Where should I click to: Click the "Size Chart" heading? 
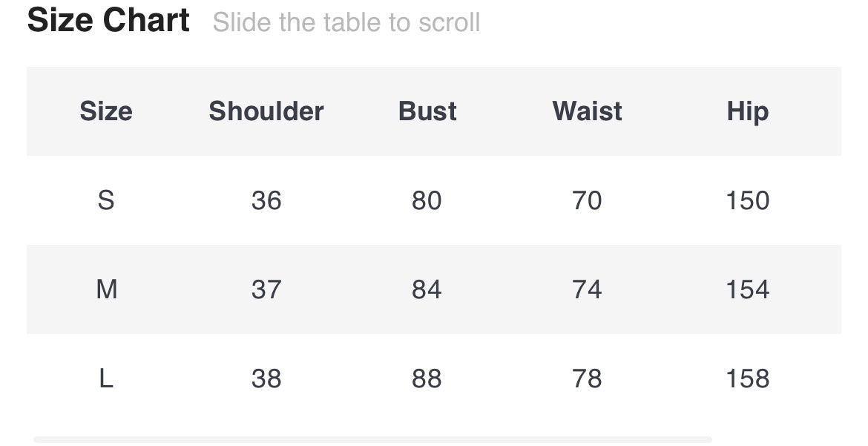pos(108,20)
